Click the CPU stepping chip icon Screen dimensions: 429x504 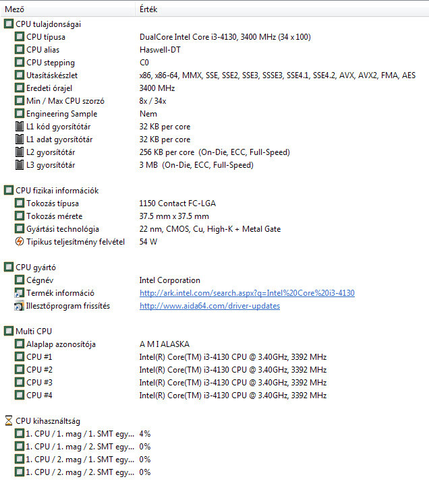tap(20, 63)
